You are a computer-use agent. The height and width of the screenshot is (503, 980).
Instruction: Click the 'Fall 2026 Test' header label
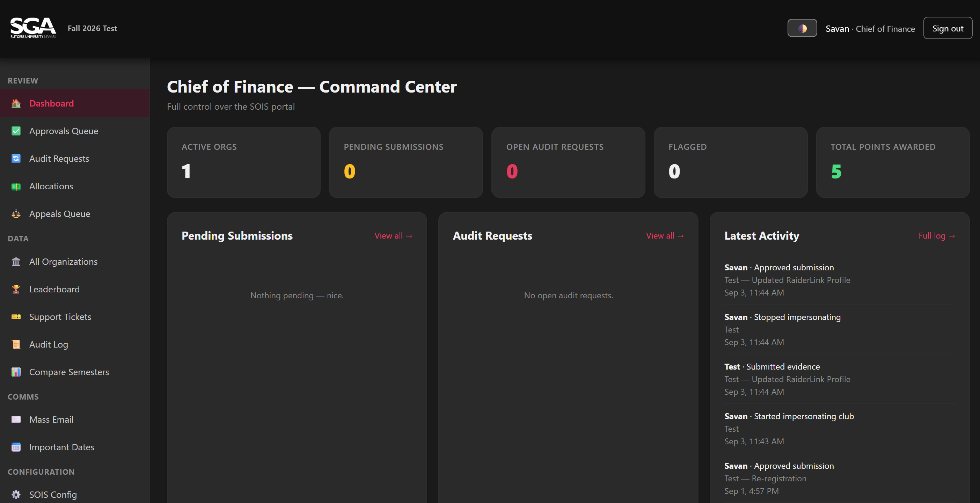coord(93,29)
